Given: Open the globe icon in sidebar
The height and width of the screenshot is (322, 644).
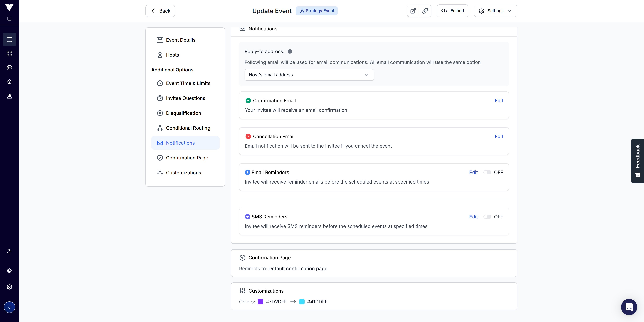Looking at the screenshot, I should point(9,68).
